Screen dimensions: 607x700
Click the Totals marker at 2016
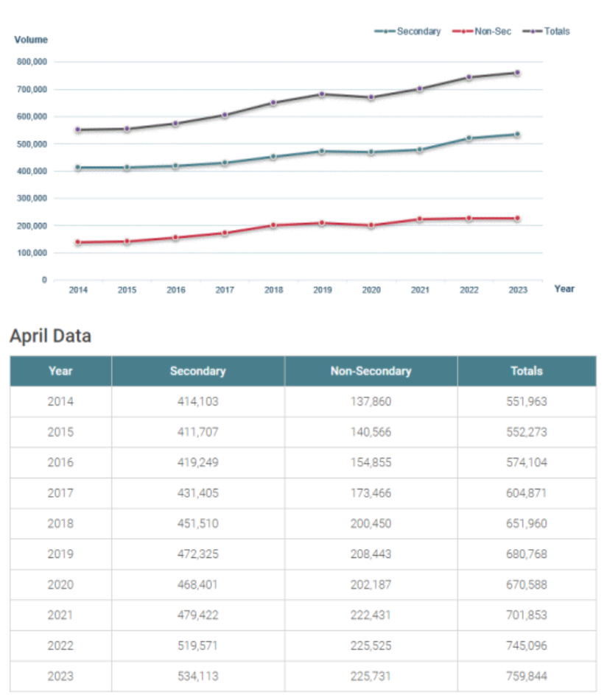click(x=176, y=124)
